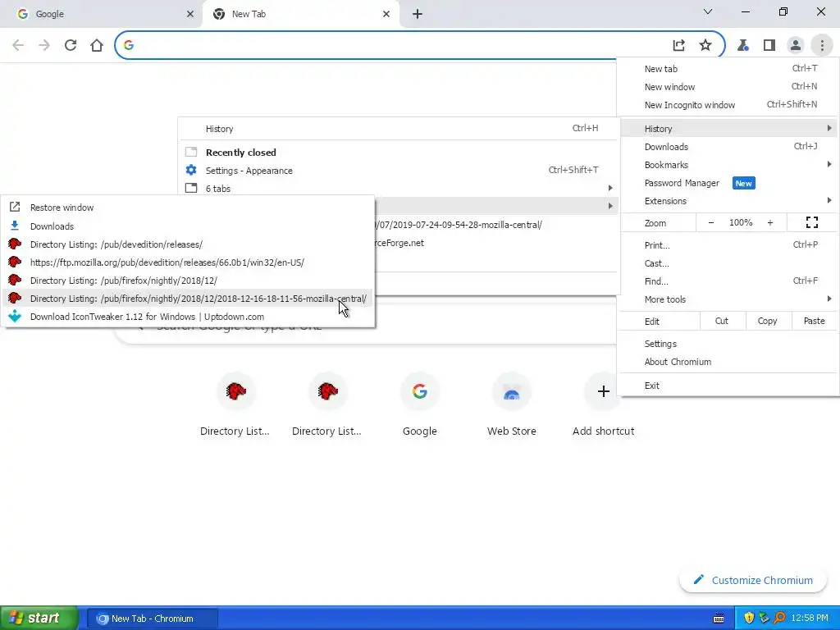The width and height of the screenshot is (840, 630).
Task: Open the Windows Start menu
Action: pos(39,619)
